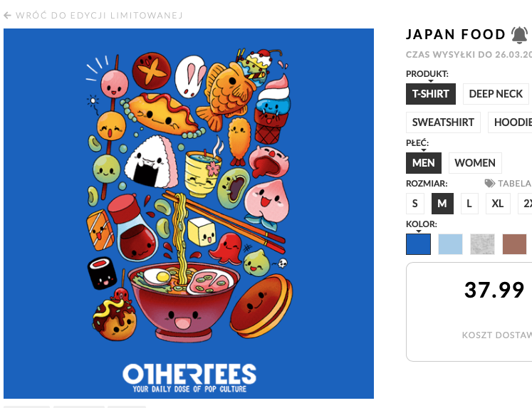
Task: Open the 'Koszt dostawy' link
Action: pyautogui.click(x=497, y=335)
